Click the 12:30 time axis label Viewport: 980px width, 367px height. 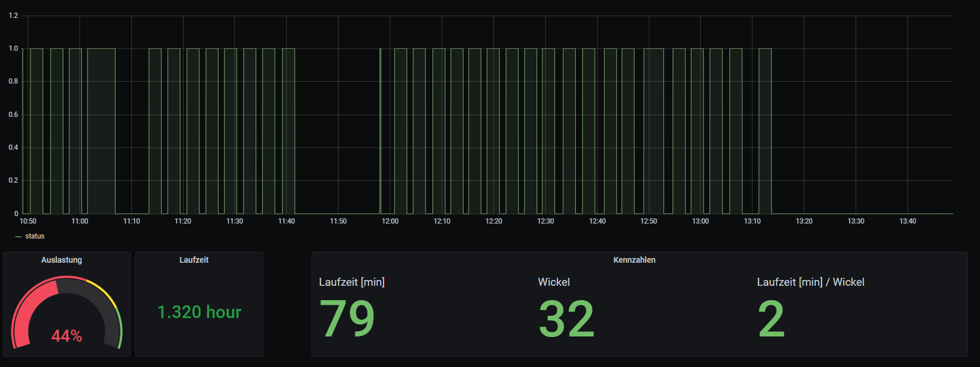point(545,221)
